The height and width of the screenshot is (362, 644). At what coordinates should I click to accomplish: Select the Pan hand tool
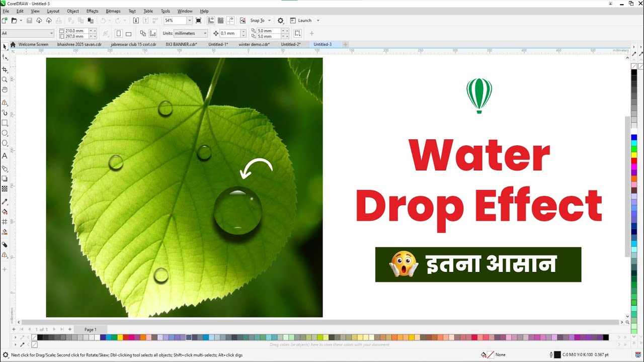tap(5, 89)
